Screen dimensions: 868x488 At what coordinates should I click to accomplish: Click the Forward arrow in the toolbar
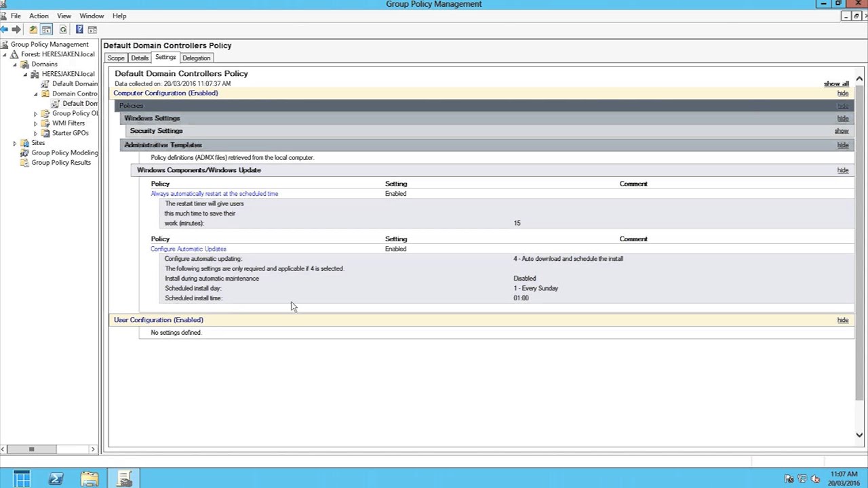(x=16, y=29)
